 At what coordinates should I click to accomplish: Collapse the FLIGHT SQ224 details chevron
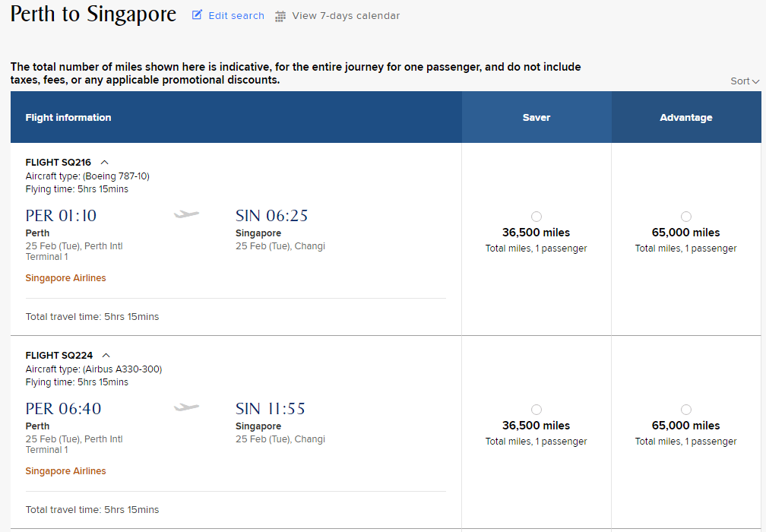(106, 355)
